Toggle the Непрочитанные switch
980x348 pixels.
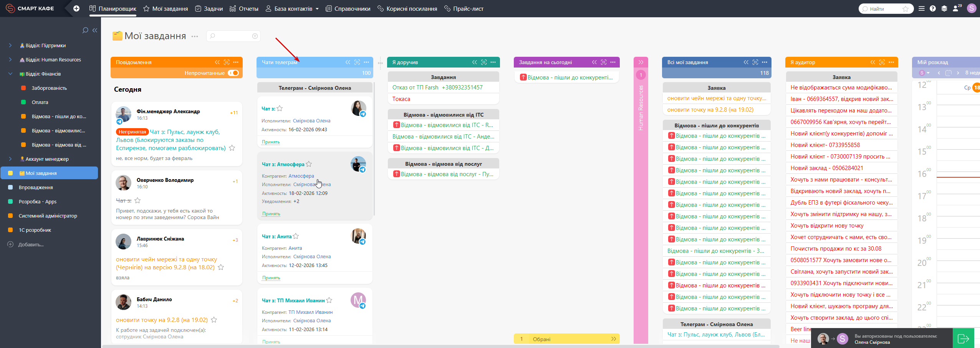pos(233,73)
